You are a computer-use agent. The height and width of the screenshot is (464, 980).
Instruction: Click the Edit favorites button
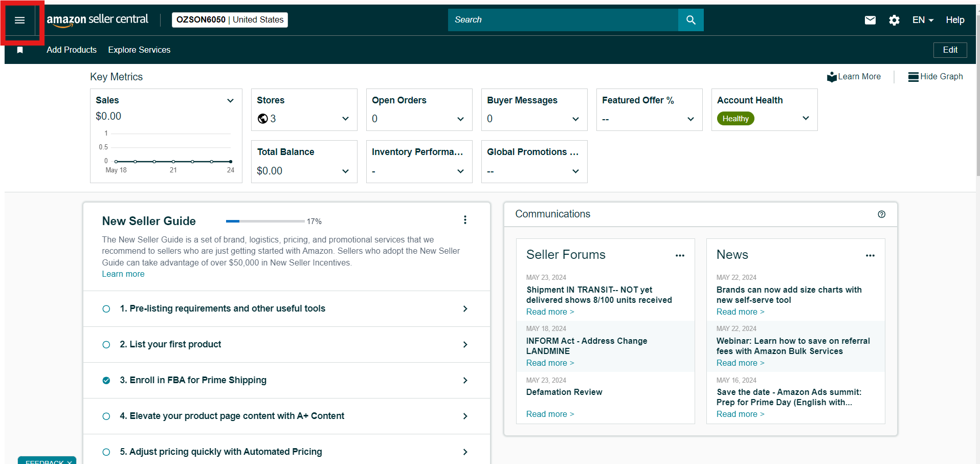pyautogui.click(x=950, y=50)
